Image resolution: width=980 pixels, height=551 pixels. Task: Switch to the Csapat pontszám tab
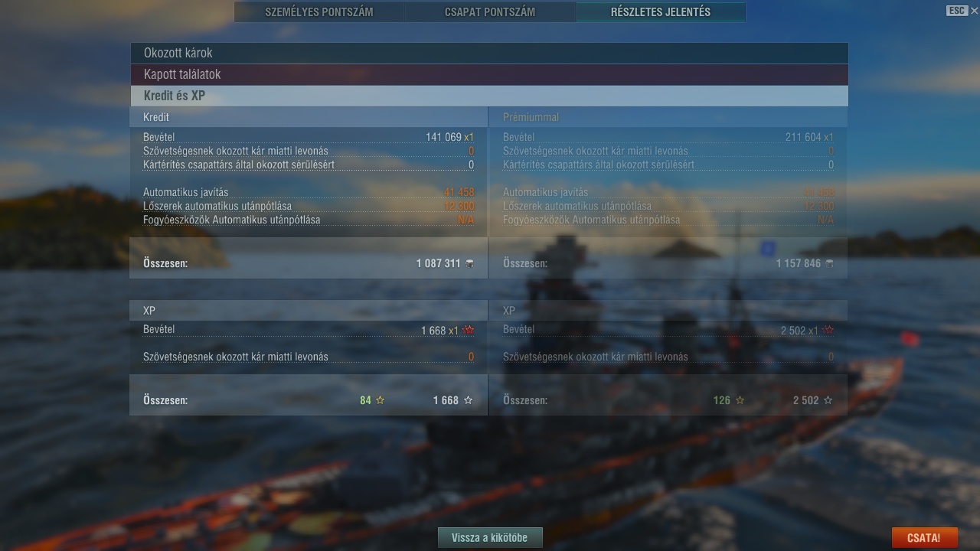tap(490, 11)
